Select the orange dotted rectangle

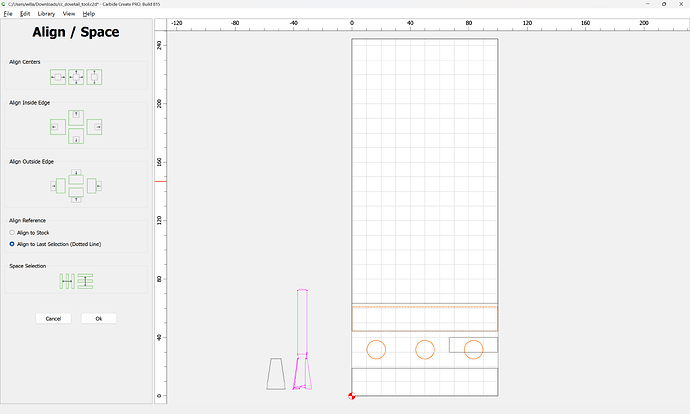click(x=425, y=319)
